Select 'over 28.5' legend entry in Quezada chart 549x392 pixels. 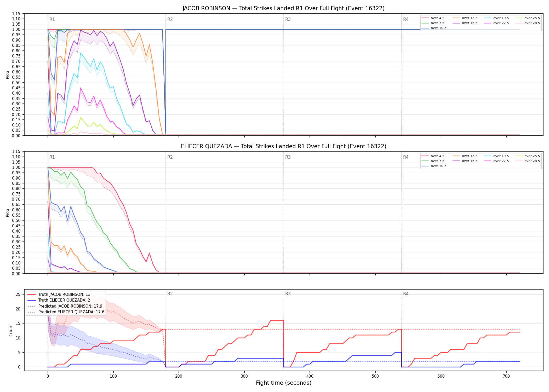click(528, 161)
